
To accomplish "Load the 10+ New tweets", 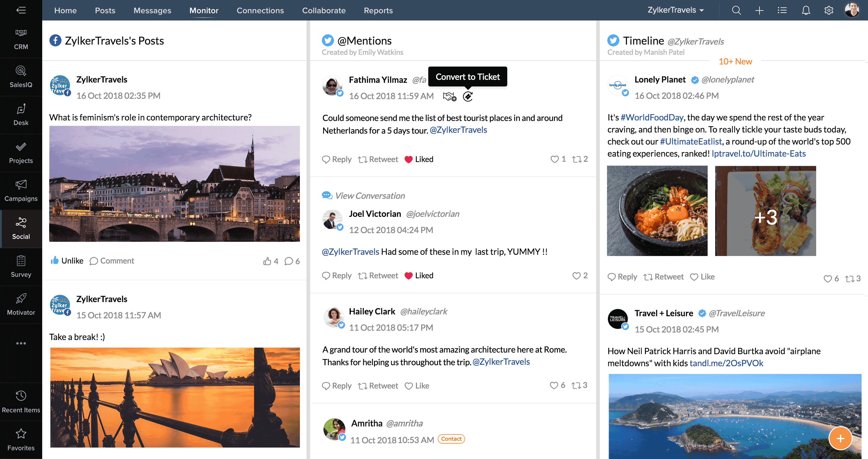I will pos(735,61).
